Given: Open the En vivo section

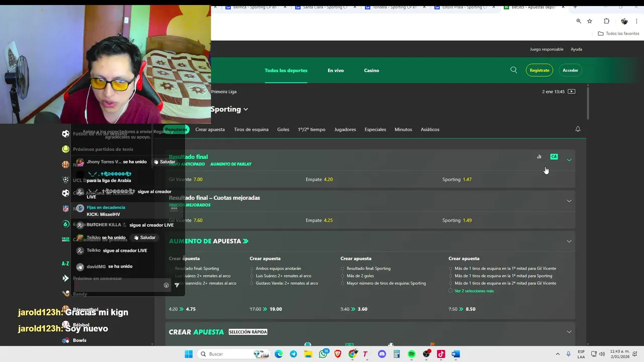Looking at the screenshot, I should click(336, 70).
